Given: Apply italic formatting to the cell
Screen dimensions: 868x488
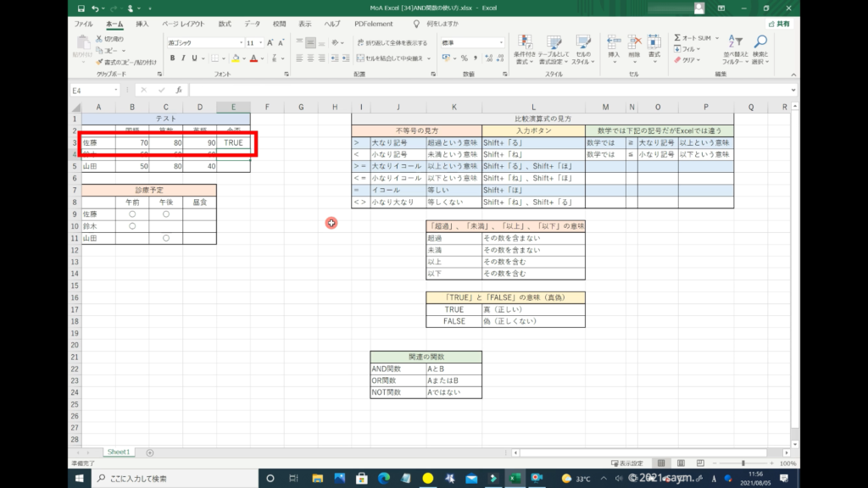Looking at the screenshot, I should click(x=183, y=58).
